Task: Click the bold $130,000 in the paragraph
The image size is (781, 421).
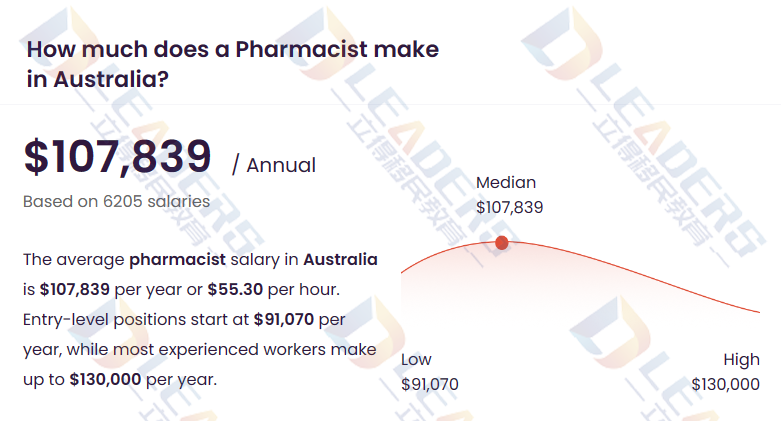Action: coord(105,379)
